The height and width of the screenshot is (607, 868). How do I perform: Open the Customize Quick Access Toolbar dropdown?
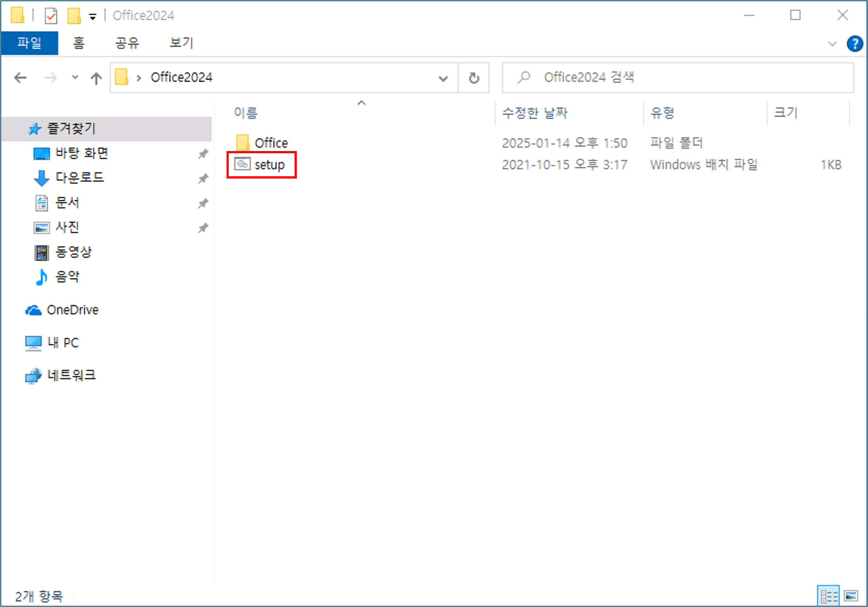(93, 17)
